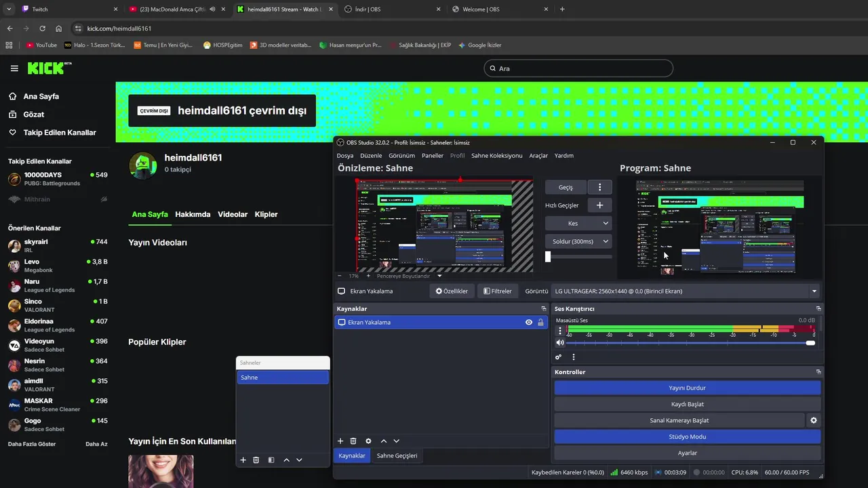Open the Görüntü display selection dropdown
Image resolution: width=868 pixels, height=488 pixels.
[685, 291]
